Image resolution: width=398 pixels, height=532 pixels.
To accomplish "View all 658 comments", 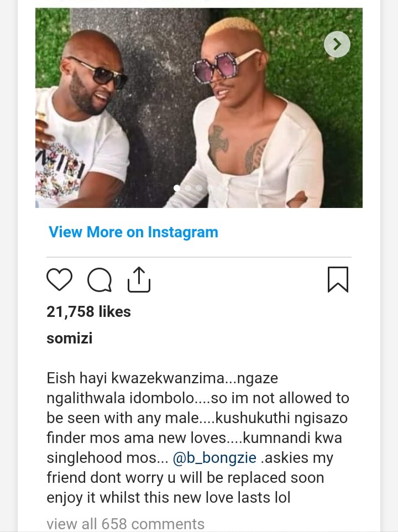I will 125,524.
